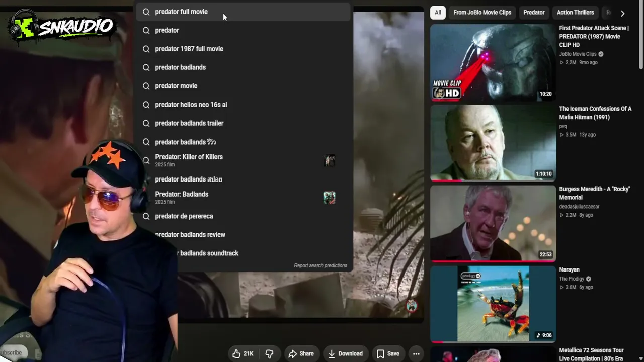
Task: Select the Predator filter chip
Action: click(534, 13)
